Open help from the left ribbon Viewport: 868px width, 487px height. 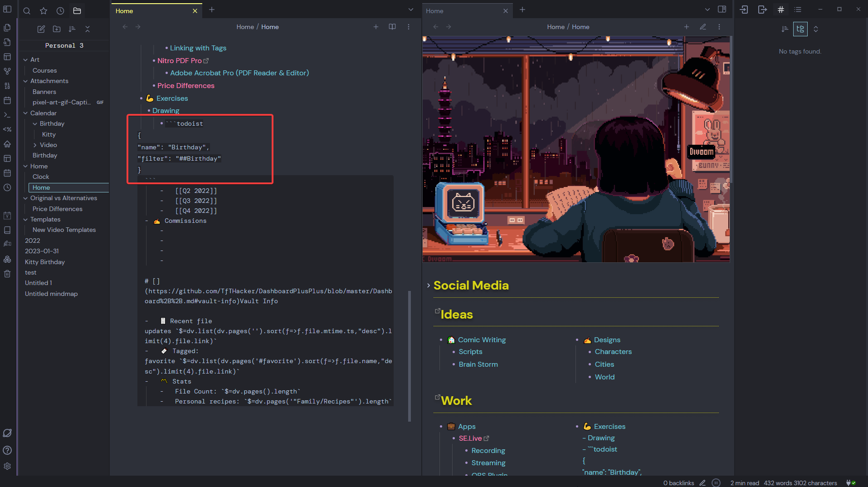click(x=7, y=450)
